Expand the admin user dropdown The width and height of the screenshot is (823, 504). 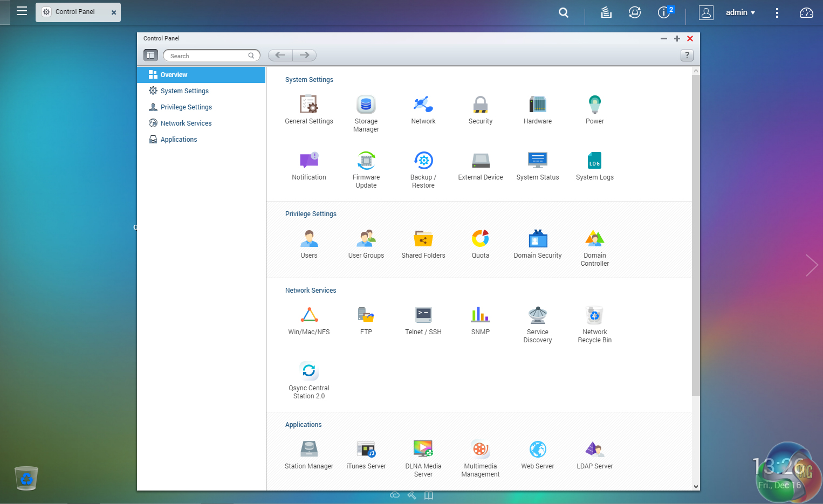click(x=740, y=12)
